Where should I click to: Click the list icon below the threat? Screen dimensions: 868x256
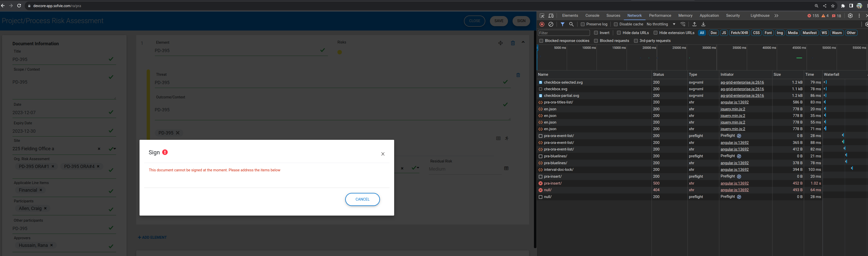498,138
